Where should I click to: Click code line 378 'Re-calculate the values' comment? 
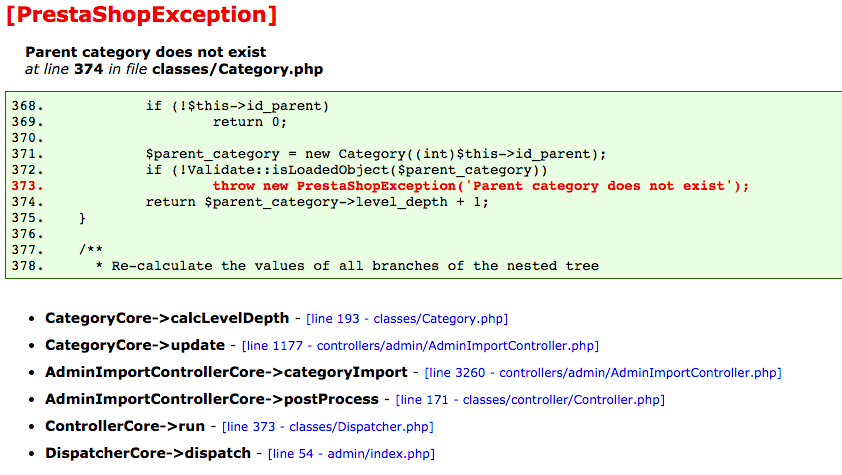tap(347, 266)
